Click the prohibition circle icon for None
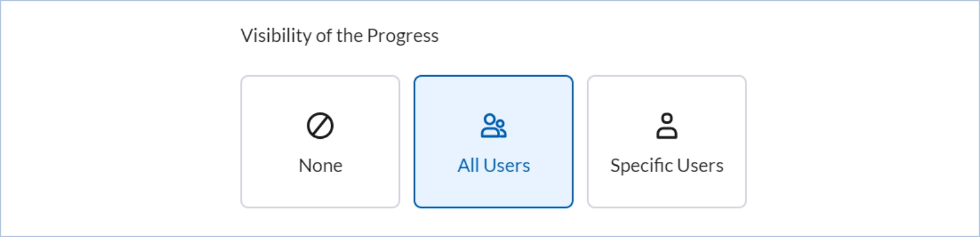 (x=320, y=126)
